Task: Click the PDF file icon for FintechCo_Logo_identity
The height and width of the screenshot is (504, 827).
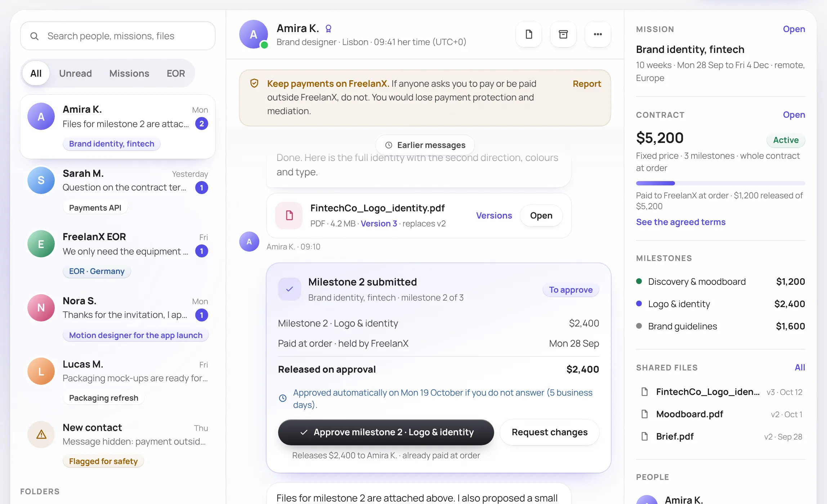Action: point(289,215)
